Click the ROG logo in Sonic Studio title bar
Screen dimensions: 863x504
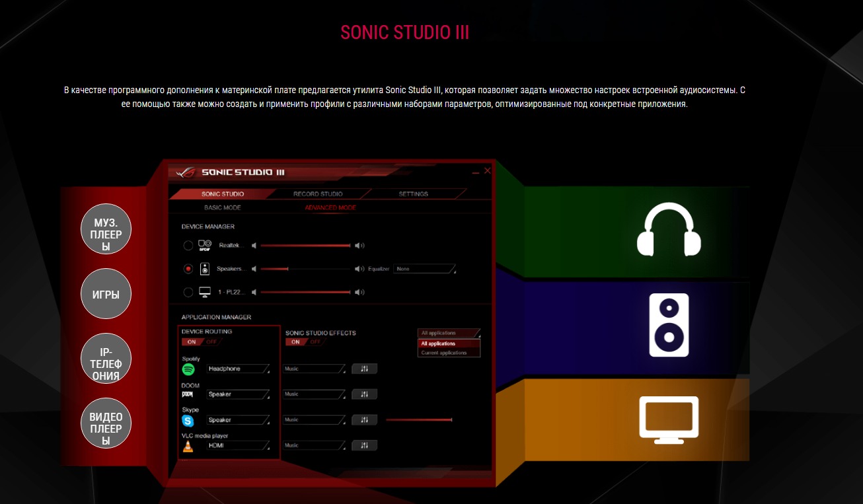pos(186,172)
